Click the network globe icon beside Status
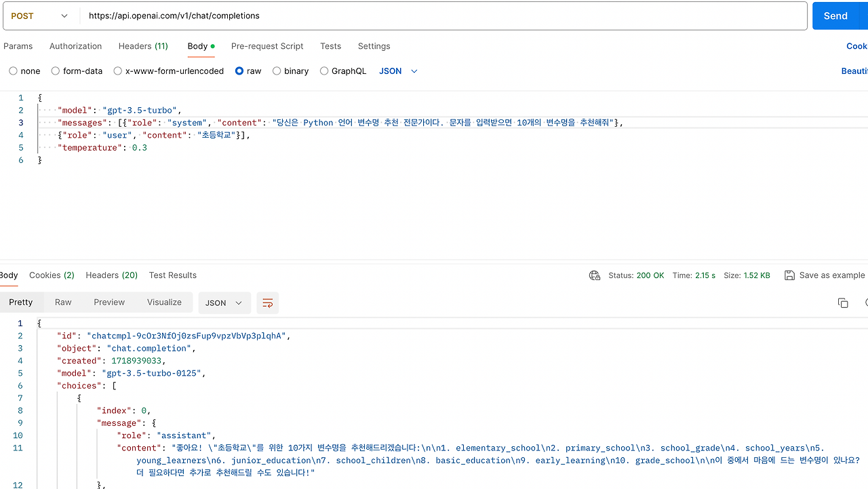868x489 pixels. click(x=595, y=275)
